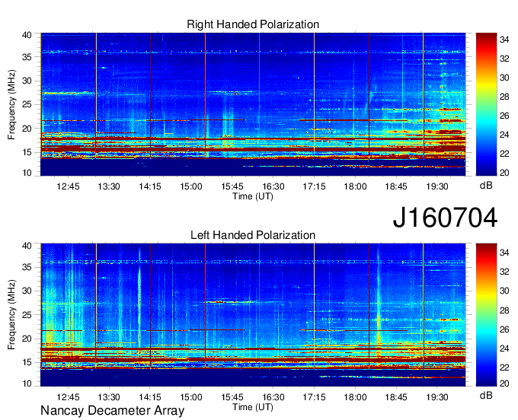Click the 17:15 tick under the Left Handed plot
The height and width of the screenshot is (420, 518).
pos(314,397)
